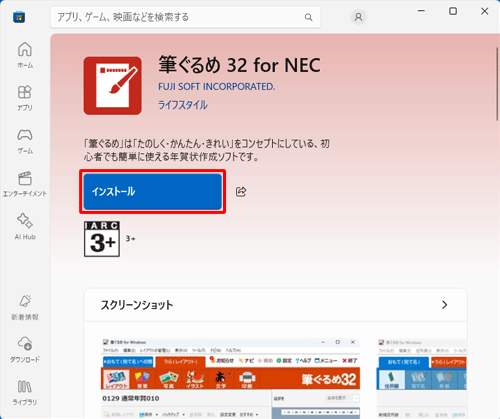The image size is (500, 419).
Task: Open the user account profile icon
Action: point(358,17)
